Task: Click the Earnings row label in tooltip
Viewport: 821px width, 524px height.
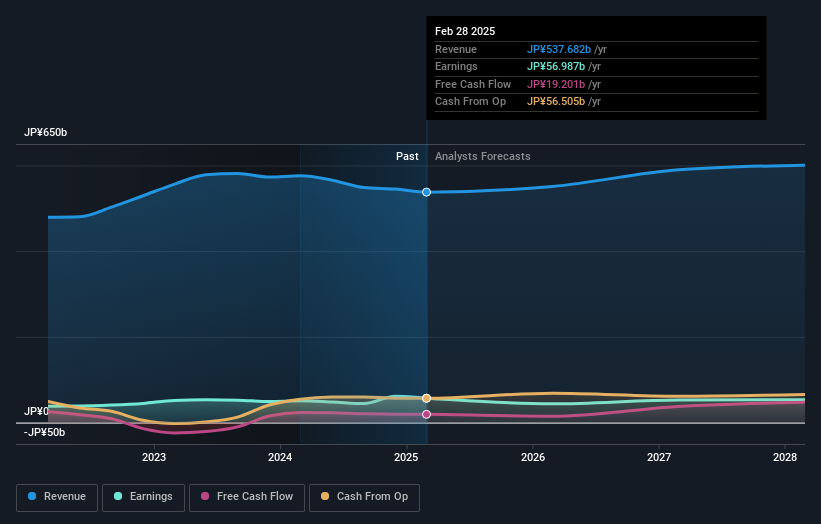Action: pyautogui.click(x=456, y=66)
